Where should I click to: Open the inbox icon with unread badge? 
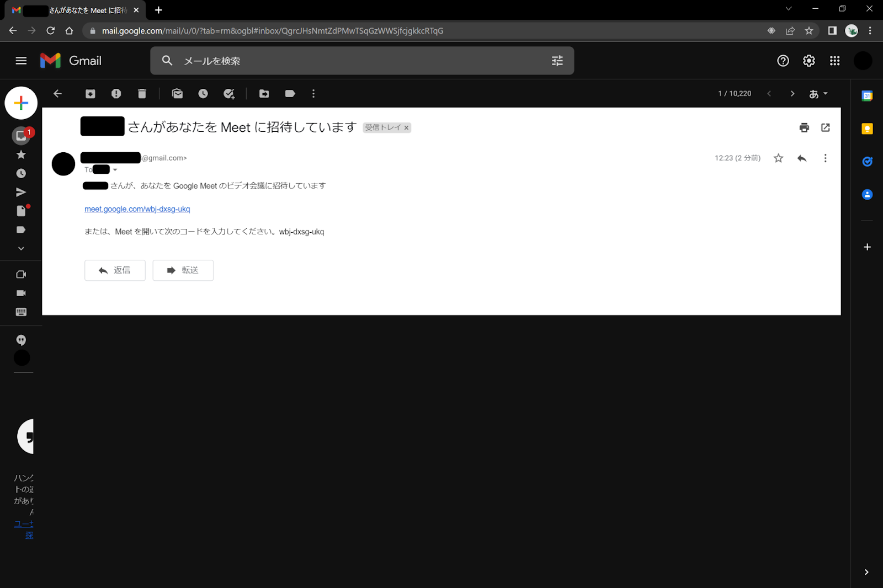click(21, 135)
